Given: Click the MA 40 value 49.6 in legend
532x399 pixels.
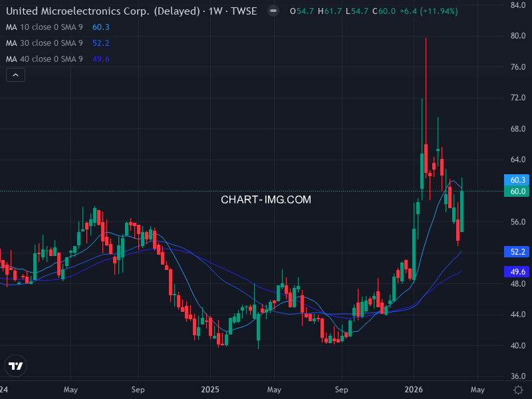Looking at the screenshot, I should coord(101,59).
